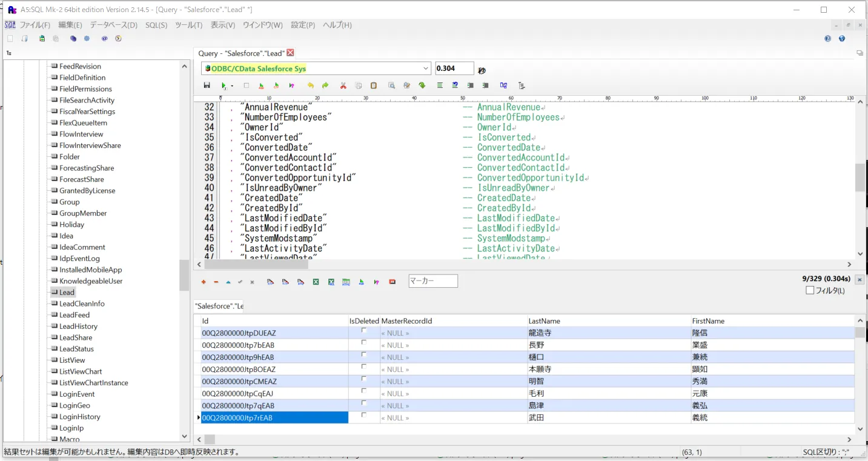Viewport: 868px width, 461px height.
Task: Toggle the フィルタ(L) checkbox
Action: [x=811, y=290]
